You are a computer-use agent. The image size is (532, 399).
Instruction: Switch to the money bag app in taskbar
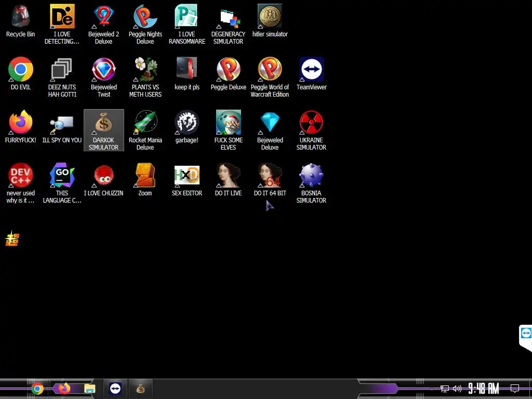pyautogui.click(x=140, y=389)
